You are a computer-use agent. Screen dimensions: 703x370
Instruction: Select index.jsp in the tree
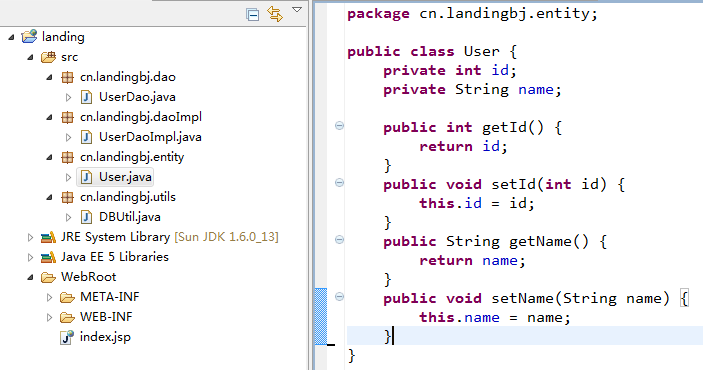(105, 337)
